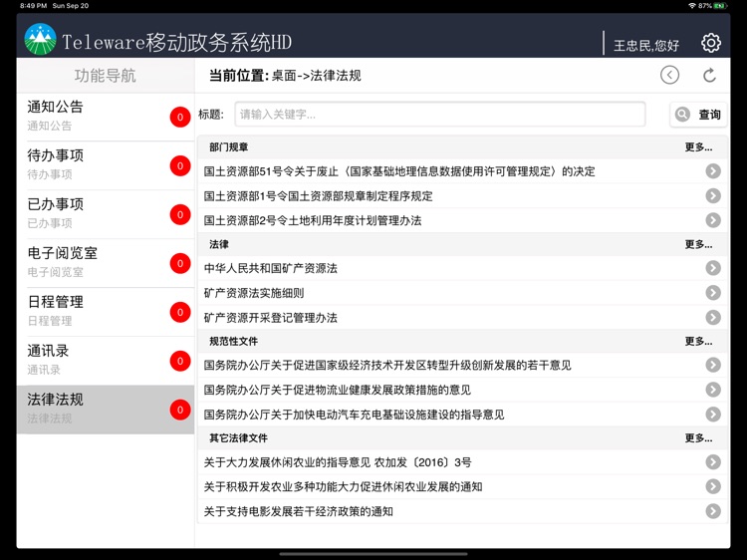The width and height of the screenshot is (747, 560).
Task: Open arrow for 矿产资源开采登记管理办法 row
Action: tap(713, 317)
